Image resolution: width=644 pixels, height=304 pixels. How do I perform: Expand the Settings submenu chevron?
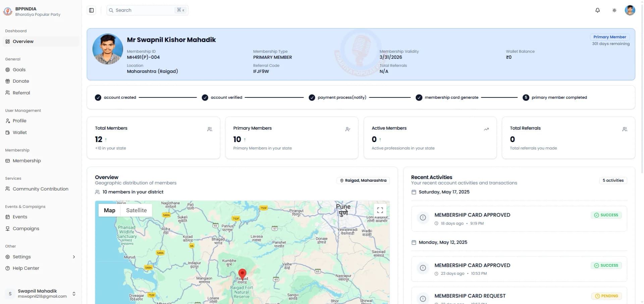tap(74, 257)
